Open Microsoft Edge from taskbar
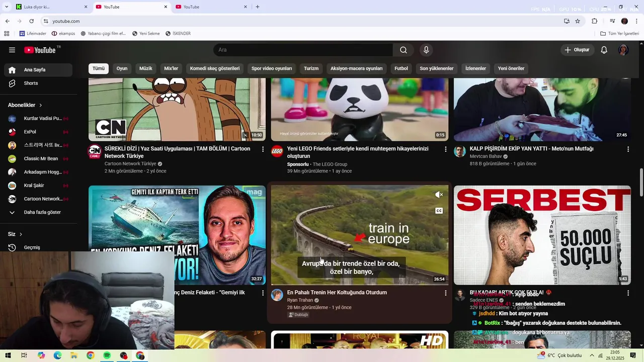The image size is (644, 362). coord(57,355)
